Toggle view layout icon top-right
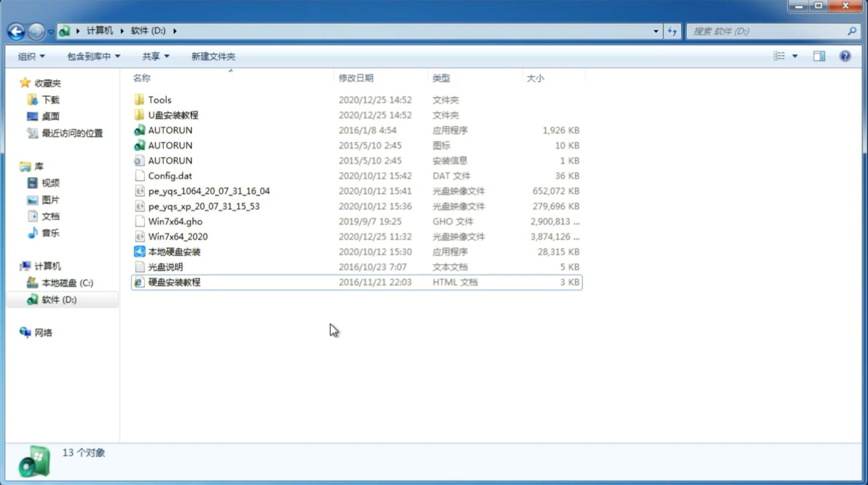The height and width of the screenshot is (485, 868). 820,55
